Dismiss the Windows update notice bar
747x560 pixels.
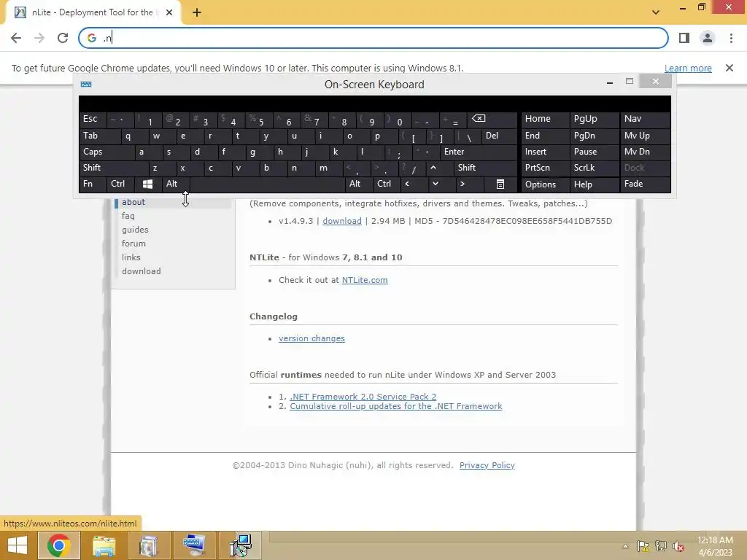pos(729,68)
